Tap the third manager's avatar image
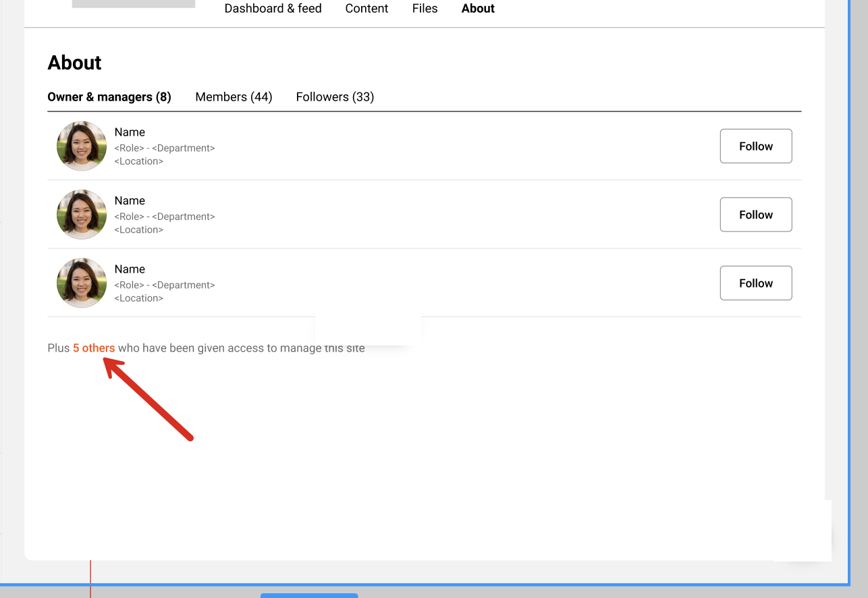The width and height of the screenshot is (868, 598). click(82, 283)
